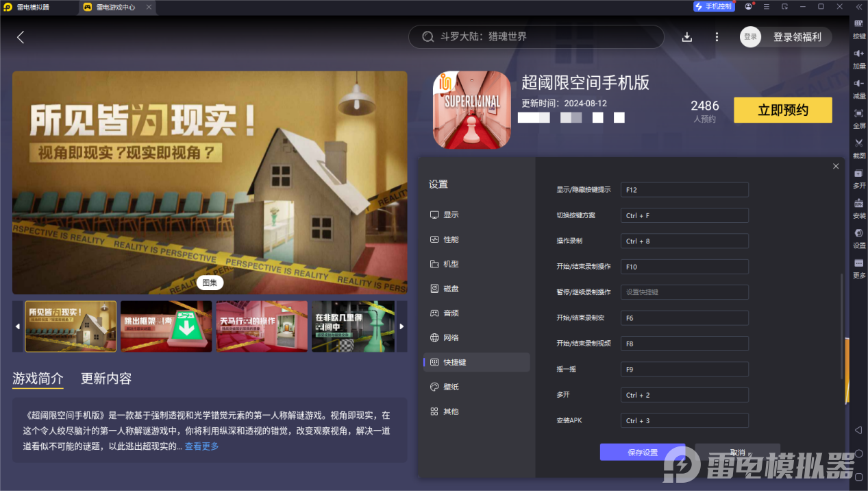
Task: Click the Superliminal game app icon
Action: tap(471, 110)
